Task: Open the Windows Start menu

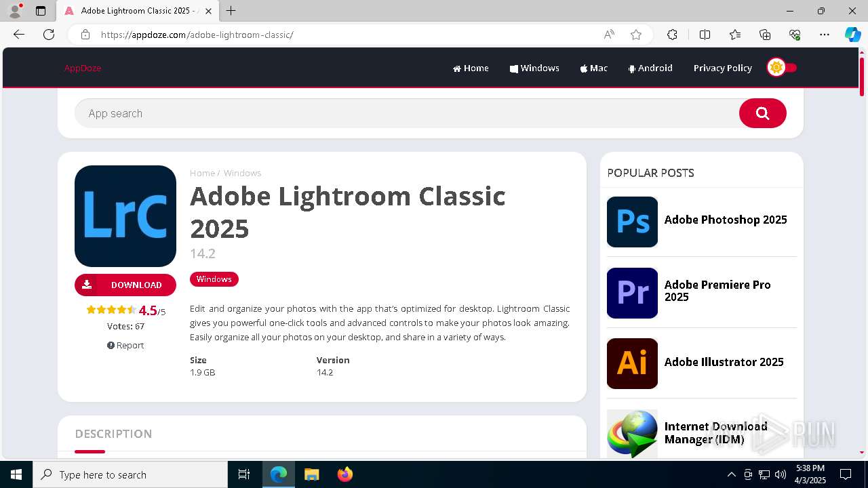Action: tap(16, 474)
